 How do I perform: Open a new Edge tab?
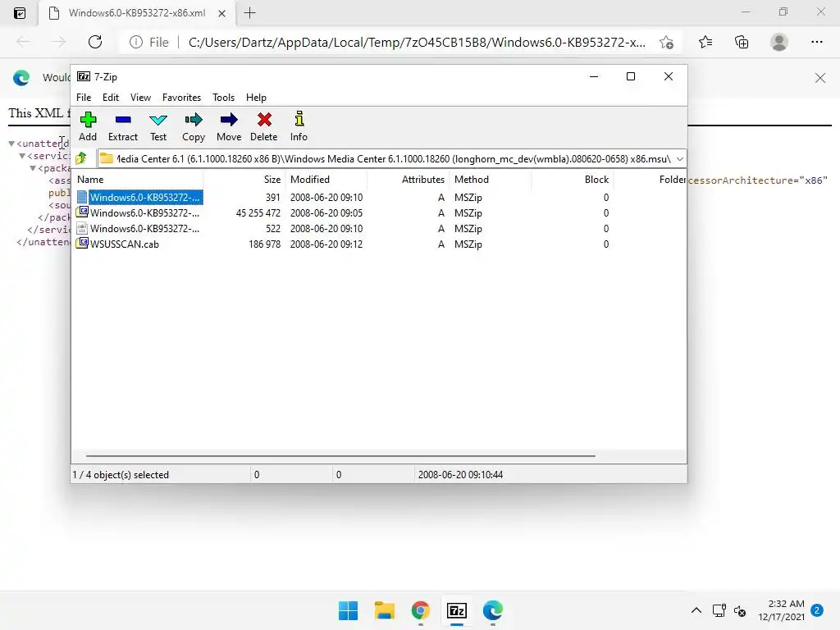coord(249,13)
